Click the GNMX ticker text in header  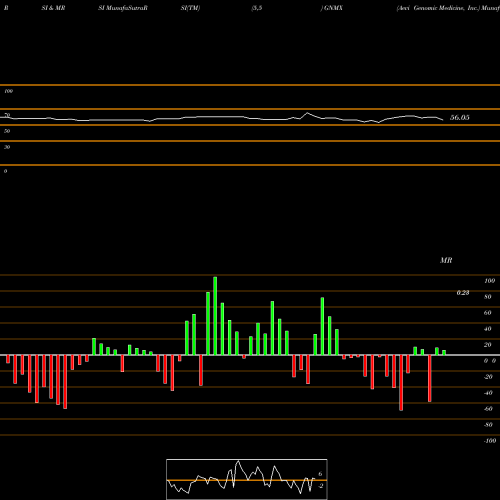[333, 8]
